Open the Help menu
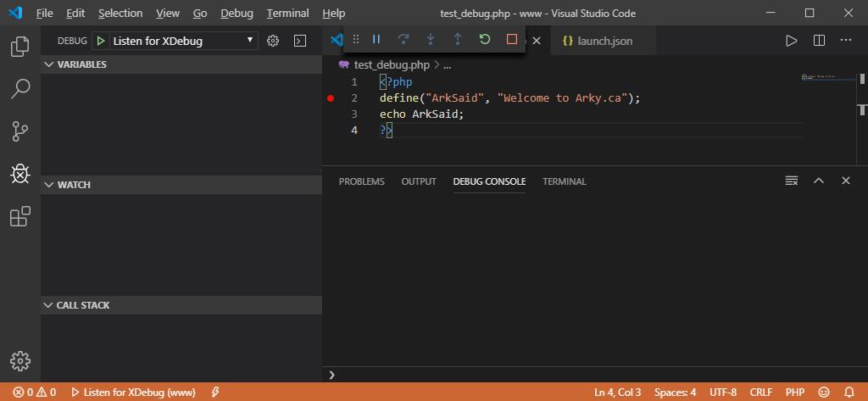The width and height of the screenshot is (868, 401). point(333,13)
